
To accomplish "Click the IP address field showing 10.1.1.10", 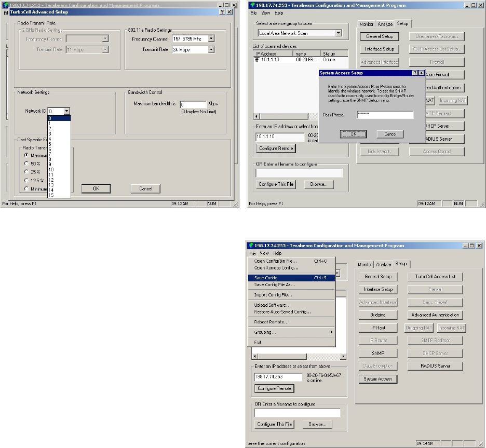I will click(280, 137).
